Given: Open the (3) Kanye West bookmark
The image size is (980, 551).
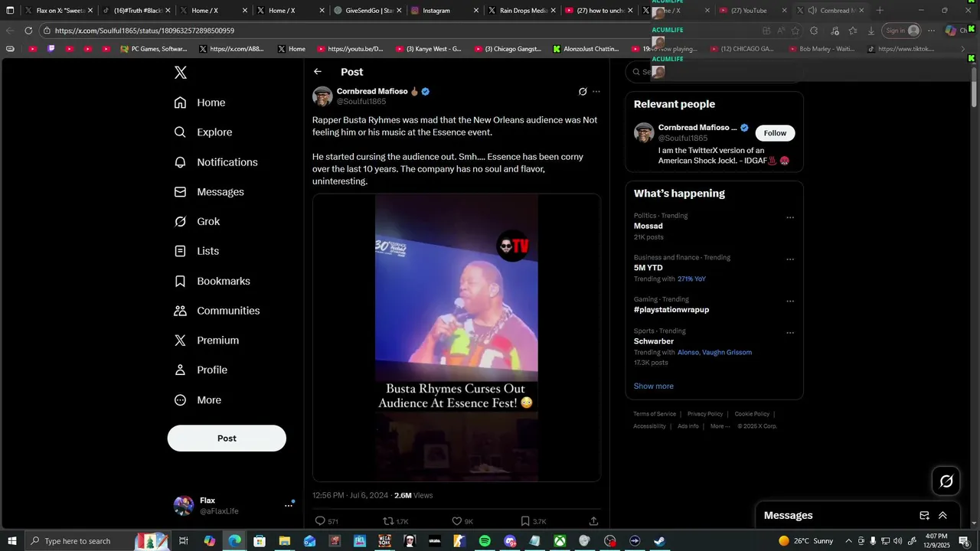Looking at the screenshot, I should tap(429, 49).
